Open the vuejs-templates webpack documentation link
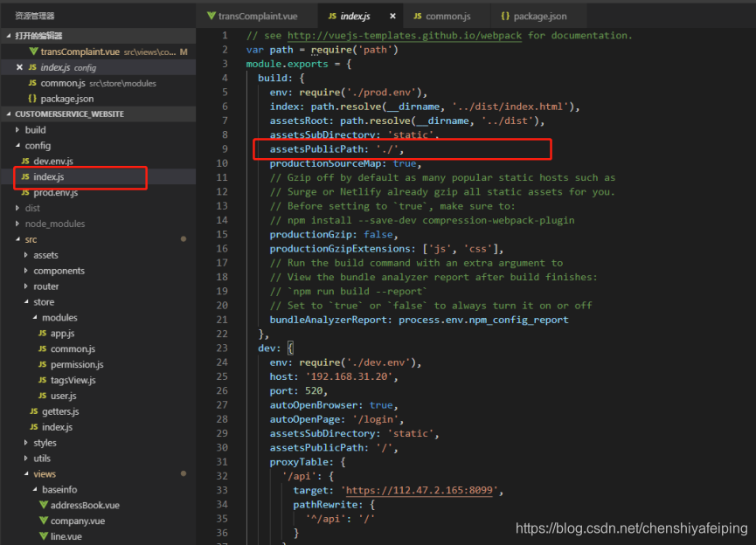Screen dimensions: 756x545 [x=405, y=35]
